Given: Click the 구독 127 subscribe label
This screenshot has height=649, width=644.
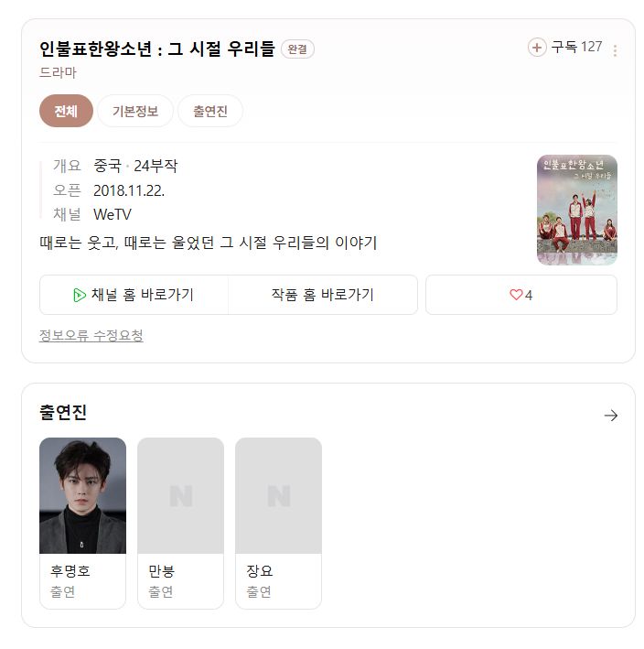Looking at the screenshot, I should [576, 47].
